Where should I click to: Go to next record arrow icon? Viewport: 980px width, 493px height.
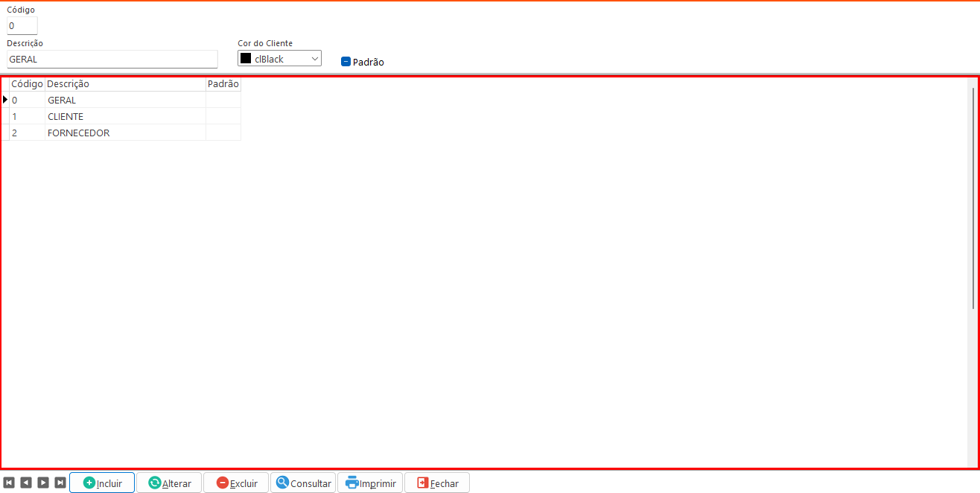tap(43, 483)
